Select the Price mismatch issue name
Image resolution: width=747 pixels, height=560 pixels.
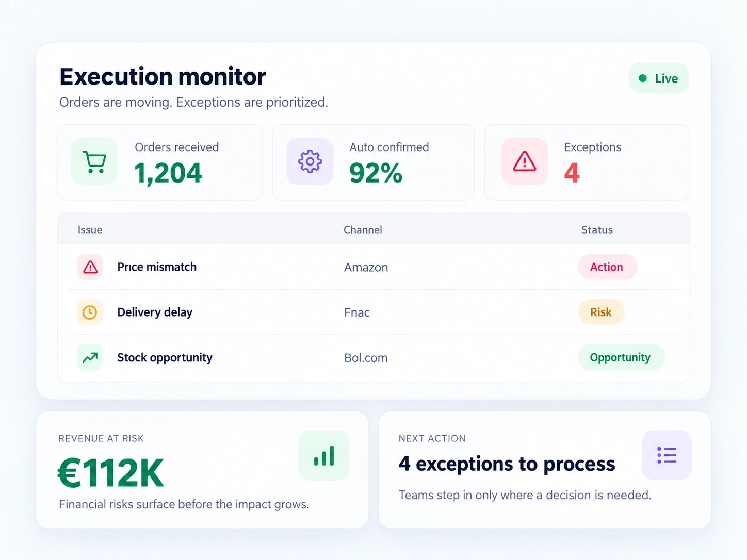click(x=157, y=267)
